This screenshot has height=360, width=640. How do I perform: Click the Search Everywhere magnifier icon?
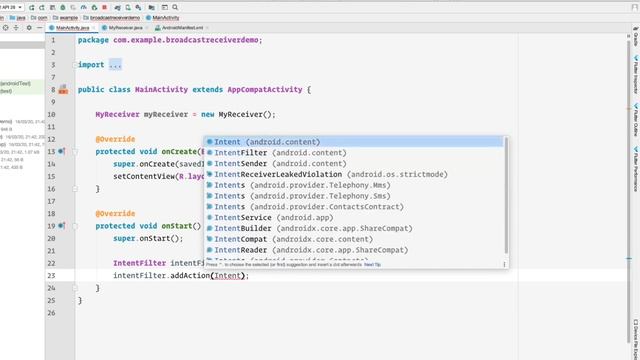point(175,7)
